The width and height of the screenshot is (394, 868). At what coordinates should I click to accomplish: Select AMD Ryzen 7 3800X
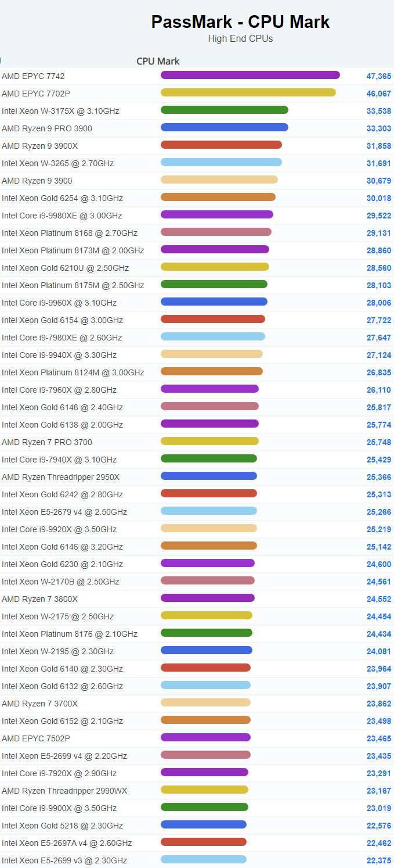coord(39,599)
